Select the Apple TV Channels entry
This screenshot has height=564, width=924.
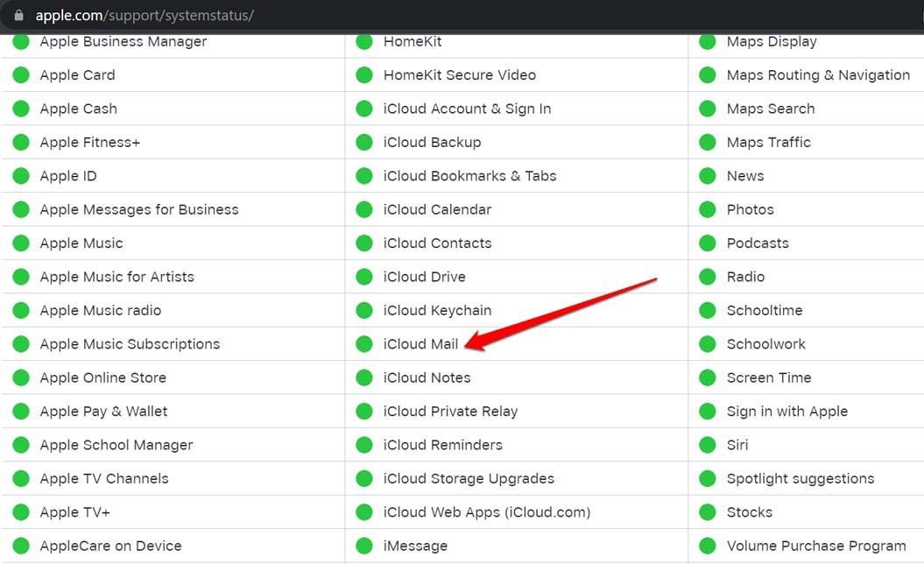104,478
